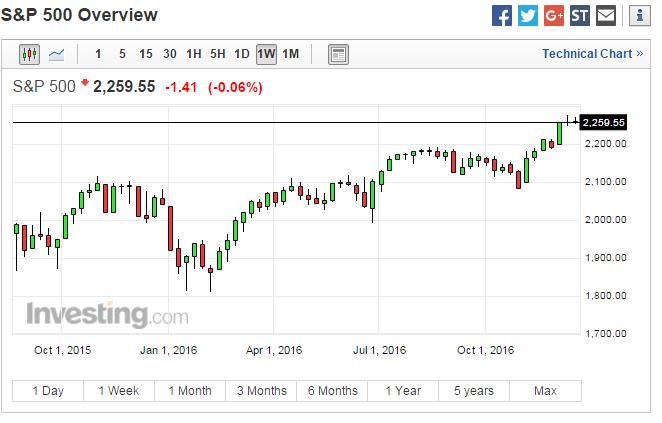Set range to 3 Months
The height and width of the screenshot is (423, 662).
click(261, 391)
